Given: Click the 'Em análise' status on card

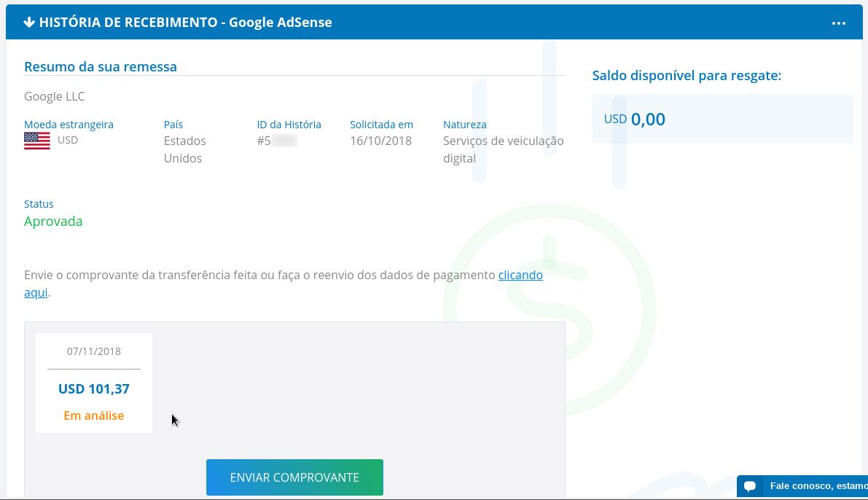Looking at the screenshot, I should pyautogui.click(x=93, y=415).
